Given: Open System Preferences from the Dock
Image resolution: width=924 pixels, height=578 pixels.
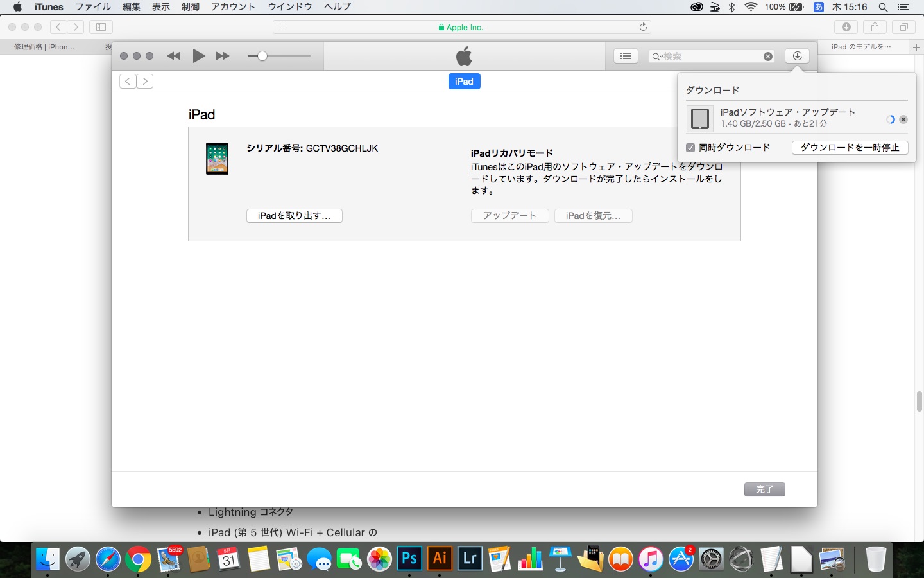Looking at the screenshot, I should point(711,559).
